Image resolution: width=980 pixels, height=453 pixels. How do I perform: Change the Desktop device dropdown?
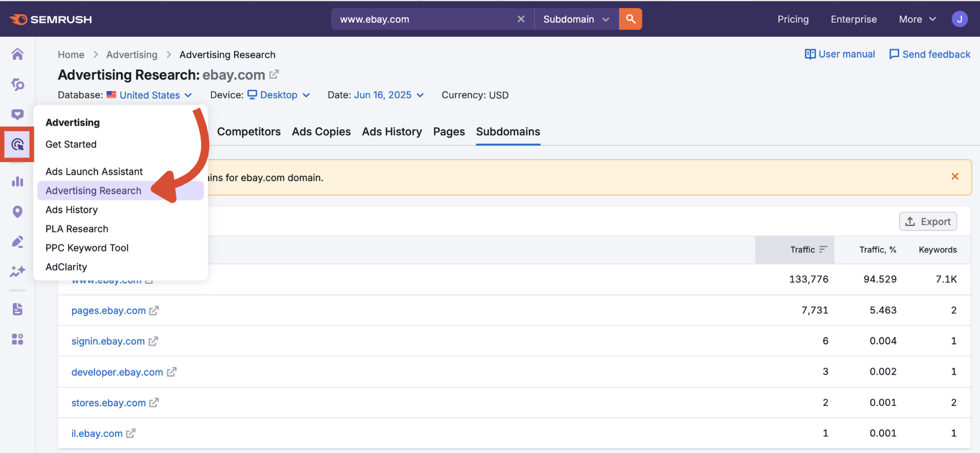[278, 95]
